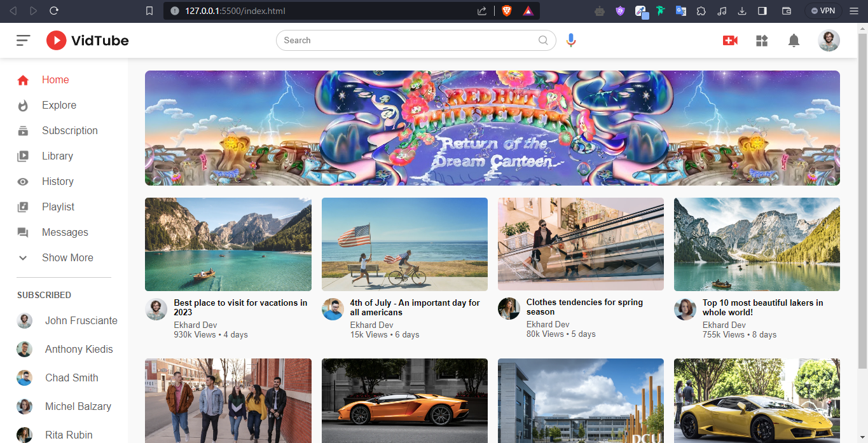
Task: Open John Frusciante subscribed channel
Action: point(81,320)
